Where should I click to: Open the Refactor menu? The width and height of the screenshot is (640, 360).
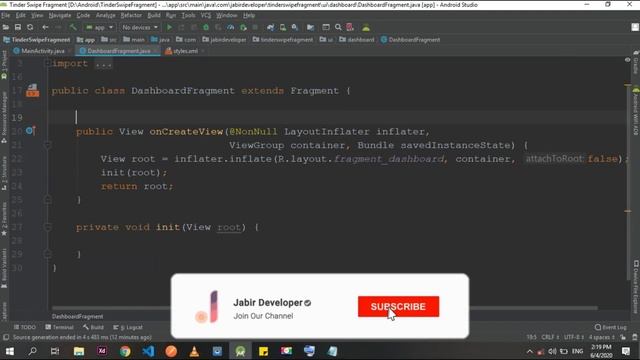(131, 16)
